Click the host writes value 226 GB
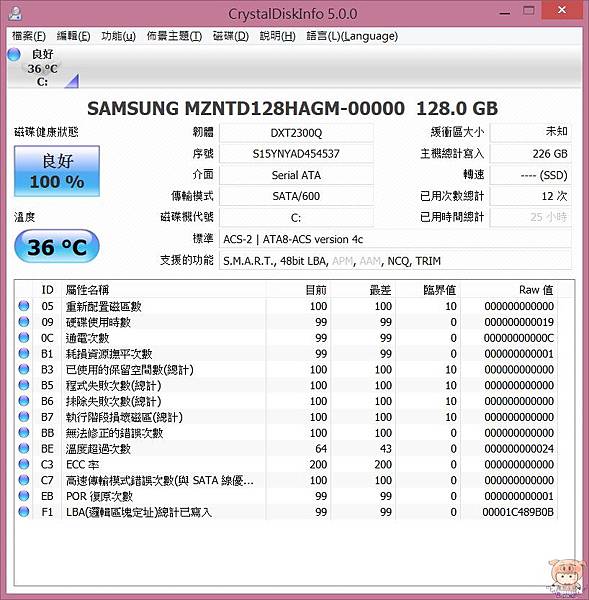589x600 pixels. point(531,154)
